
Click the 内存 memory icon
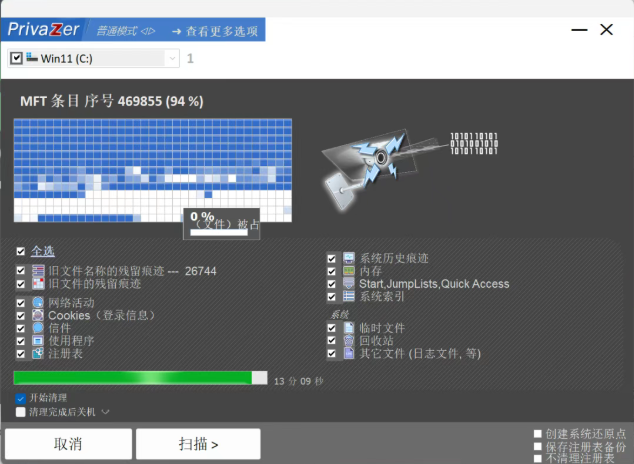pos(349,271)
